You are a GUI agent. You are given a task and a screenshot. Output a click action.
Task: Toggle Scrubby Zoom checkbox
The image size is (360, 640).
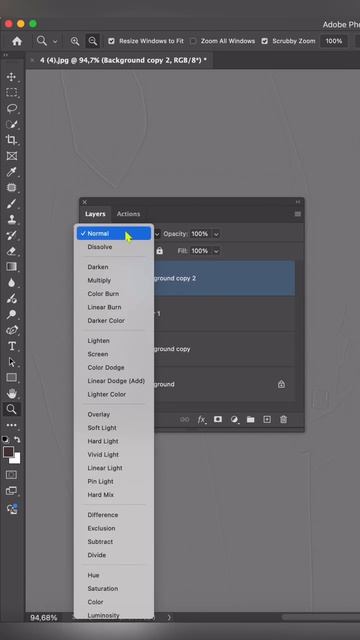pyautogui.click(x=264, y=41)
